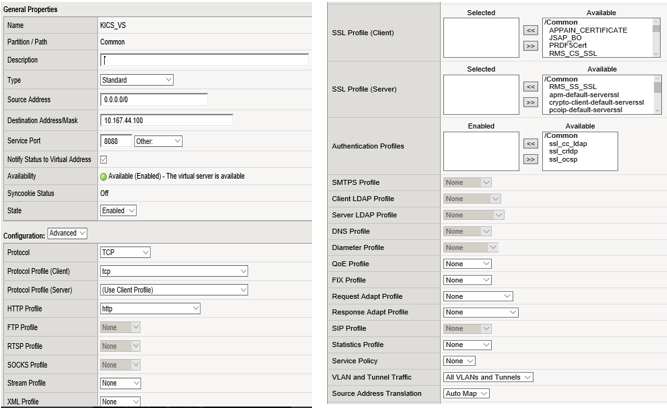Viewport: 667px width, 410px height.
Task: Click the green Availability status icon
Action: tap(104, 175)
